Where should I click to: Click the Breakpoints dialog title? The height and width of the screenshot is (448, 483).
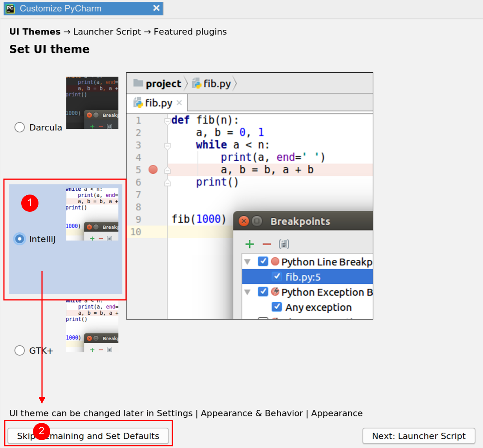tap(300, 221)
